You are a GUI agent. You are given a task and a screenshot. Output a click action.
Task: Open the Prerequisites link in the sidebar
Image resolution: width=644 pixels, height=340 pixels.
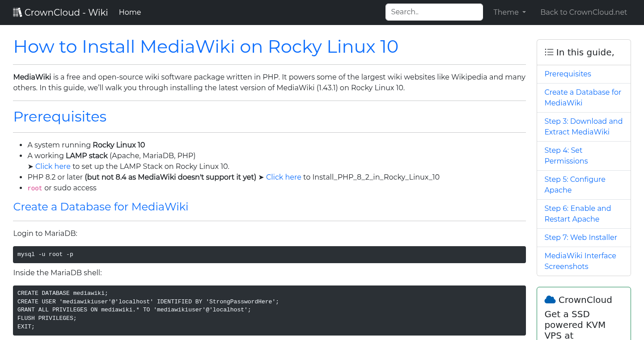[x=568, y=74]
